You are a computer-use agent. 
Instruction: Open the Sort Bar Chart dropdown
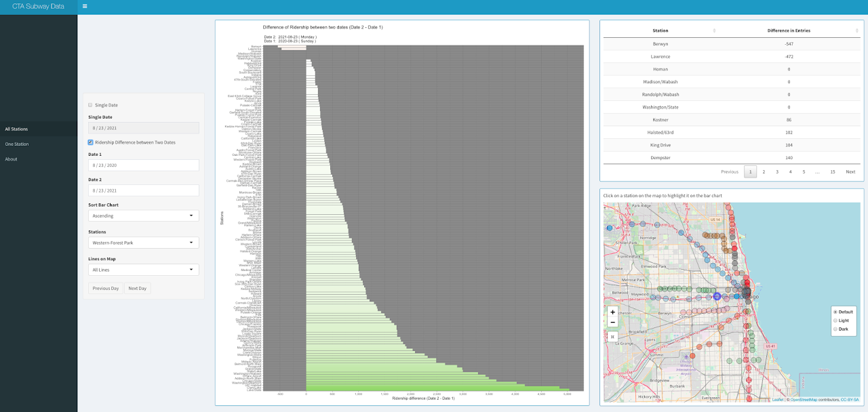tap(143, 215)
